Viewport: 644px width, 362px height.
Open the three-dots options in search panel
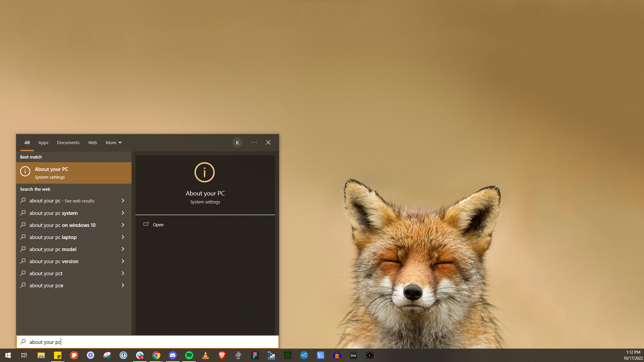coord(254,142)
